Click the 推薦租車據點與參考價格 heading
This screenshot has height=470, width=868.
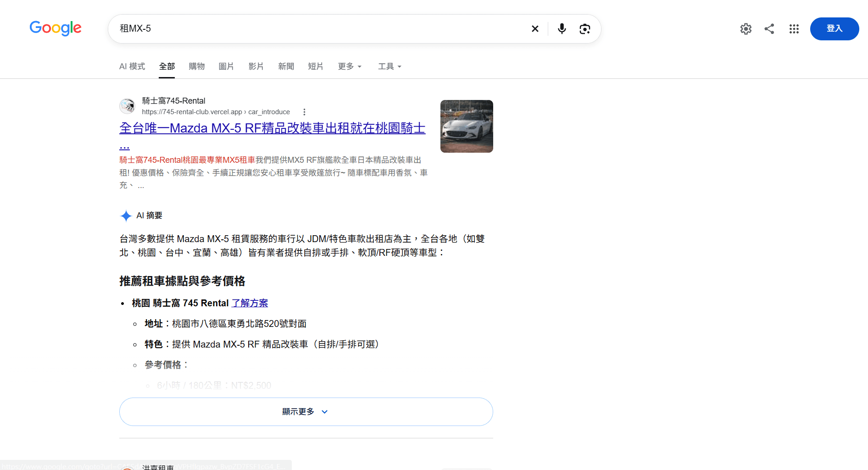[182, 281]
